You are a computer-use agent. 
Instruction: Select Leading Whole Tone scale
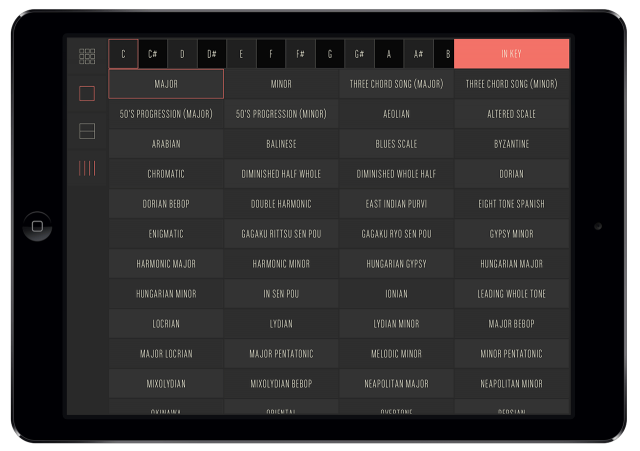point(511,294)
